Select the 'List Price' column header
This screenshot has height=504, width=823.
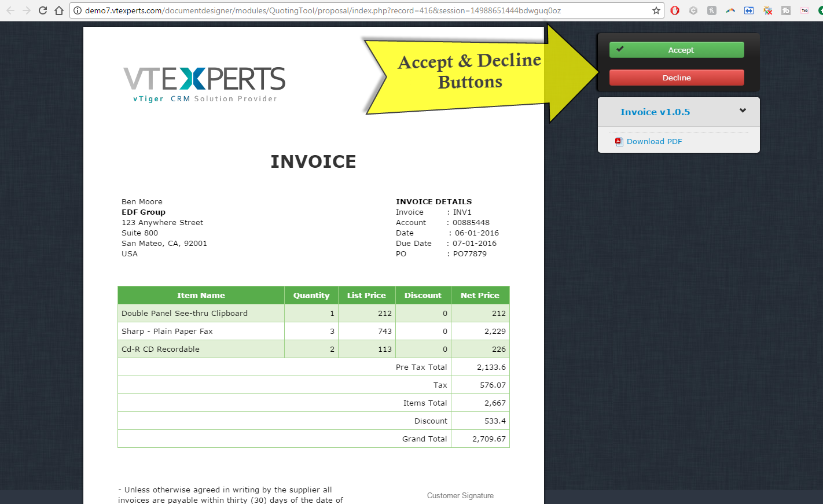tap(366, 295)
